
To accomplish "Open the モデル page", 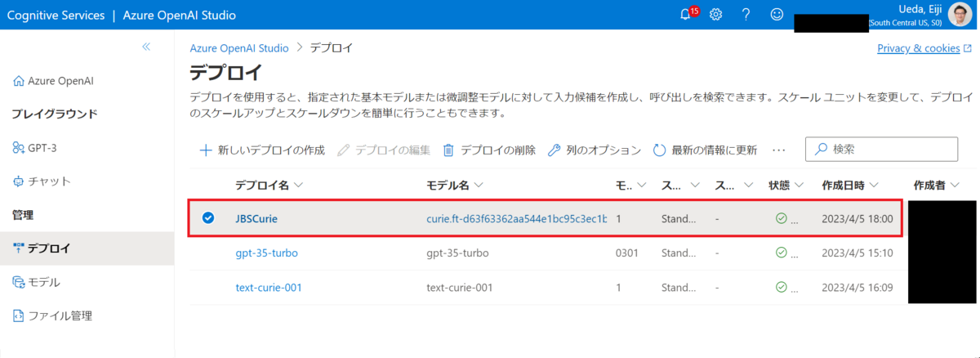I will coord(36,282).
